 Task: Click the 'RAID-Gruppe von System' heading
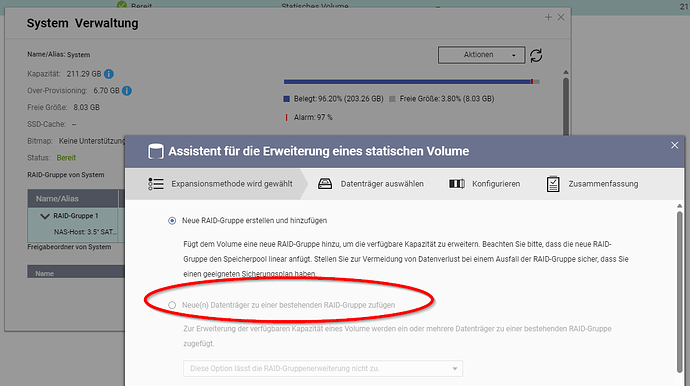click(66, 175)
